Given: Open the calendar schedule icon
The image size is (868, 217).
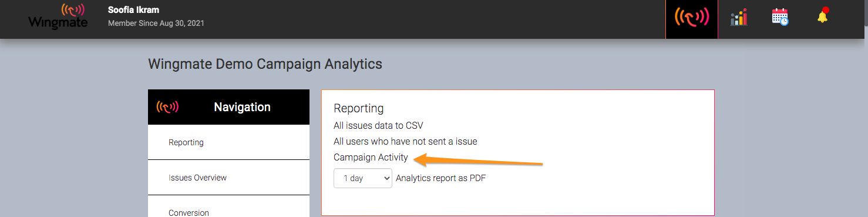Looking at the screenshot, I should point(780,16).
